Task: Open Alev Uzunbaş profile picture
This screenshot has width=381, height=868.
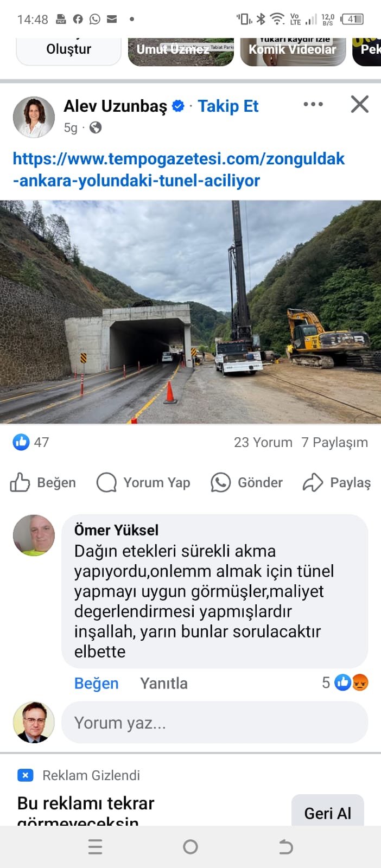Action: pyautogui.click(x=34, y=117)
